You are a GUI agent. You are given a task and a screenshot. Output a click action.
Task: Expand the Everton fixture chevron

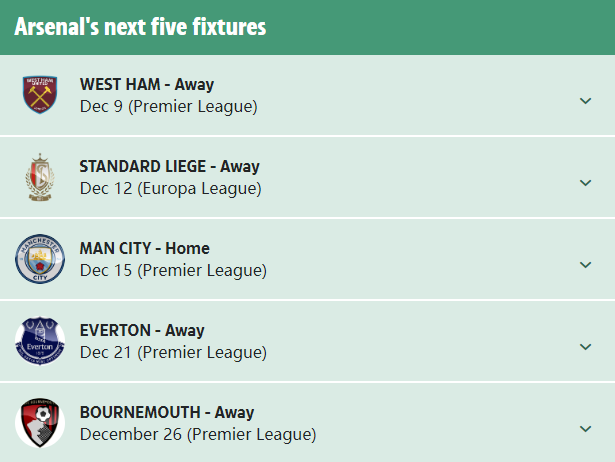[x=586, y=347]
